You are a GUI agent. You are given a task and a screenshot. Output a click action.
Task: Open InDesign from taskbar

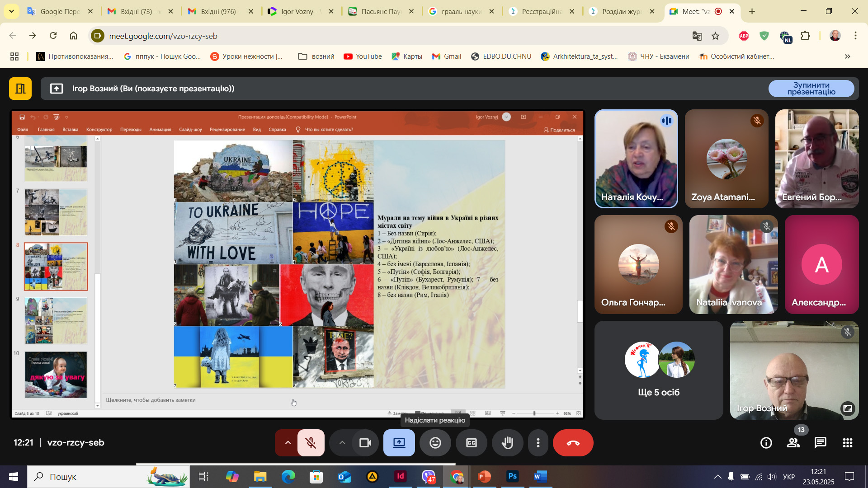tap(400, 477)
